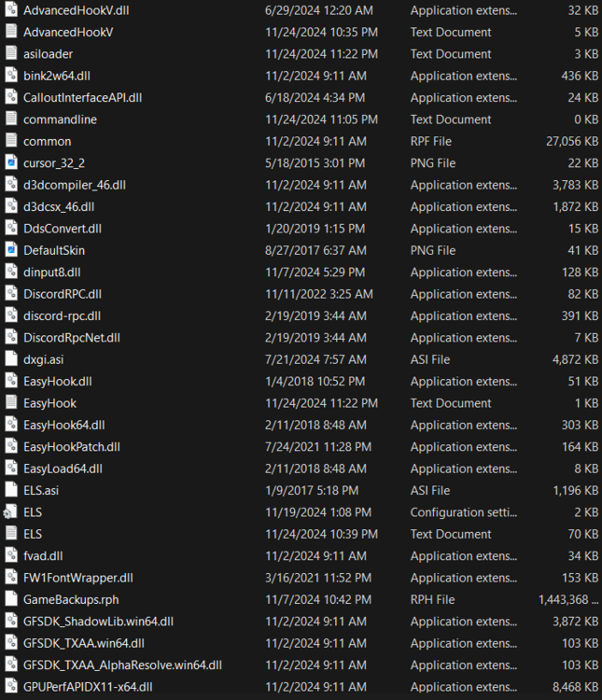
Task: Click the commandline text document icon
Action: click(x=11, y=119)
